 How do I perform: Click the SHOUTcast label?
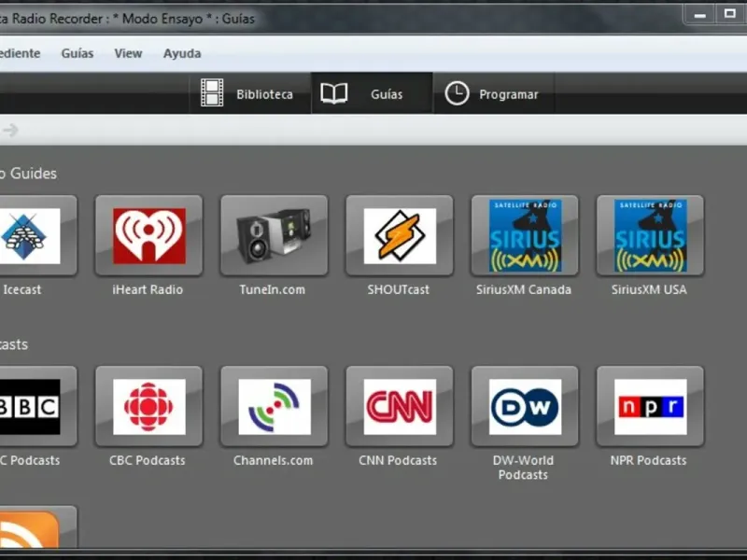399,289
